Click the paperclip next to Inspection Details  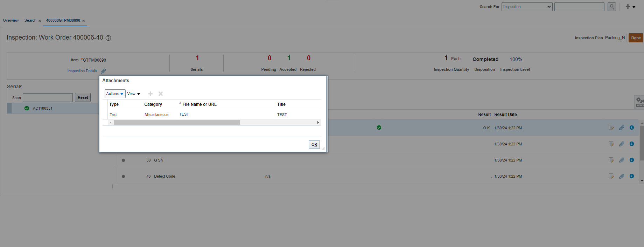103,71
